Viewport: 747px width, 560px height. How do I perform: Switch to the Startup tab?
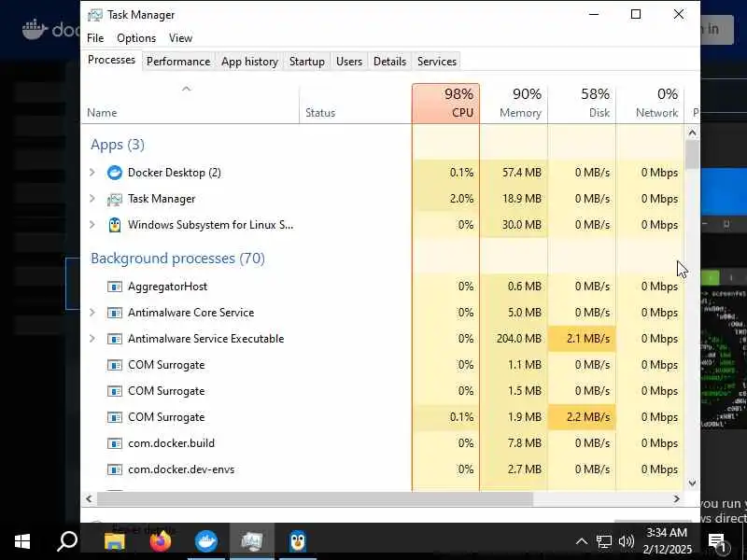[307, 62]
